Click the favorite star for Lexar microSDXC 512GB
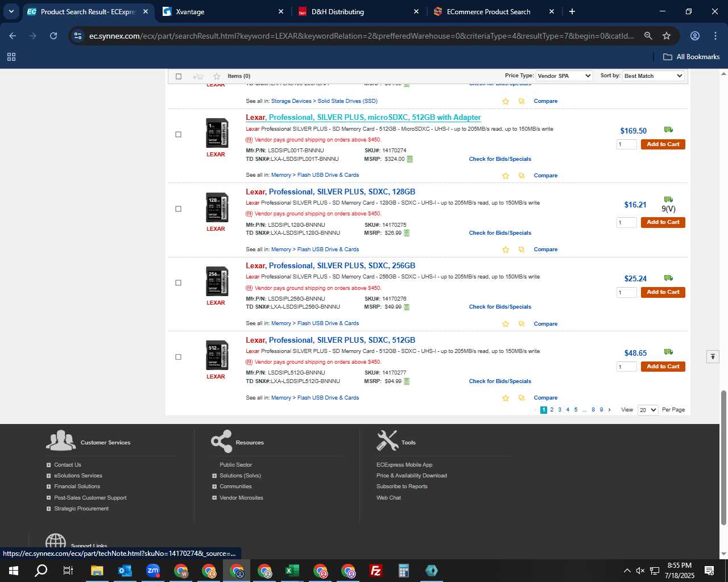 [506, 176]
